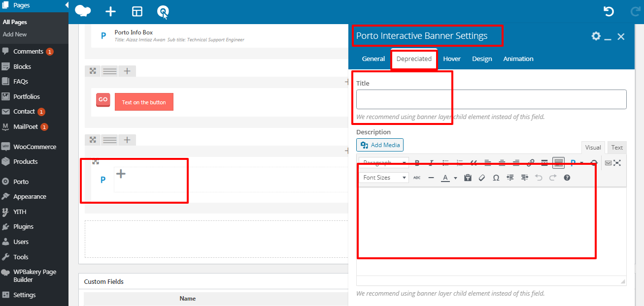Open the Font Sizes dropdown
This screenshot has height=306, width=644.
[384, 178]
